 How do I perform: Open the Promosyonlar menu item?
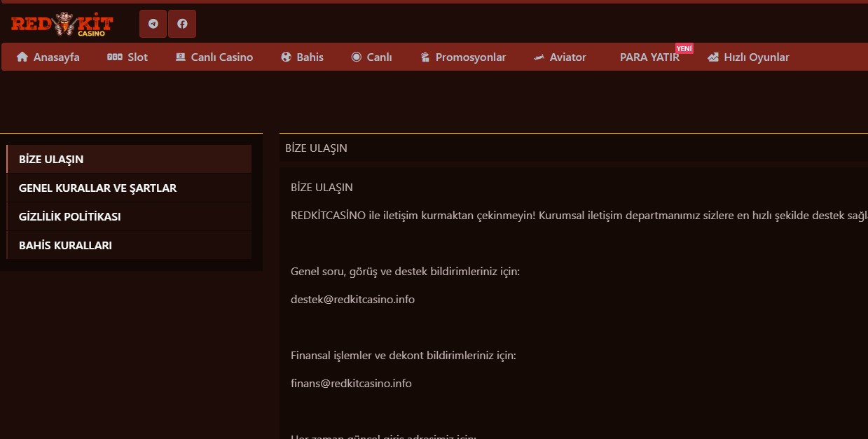463,57
